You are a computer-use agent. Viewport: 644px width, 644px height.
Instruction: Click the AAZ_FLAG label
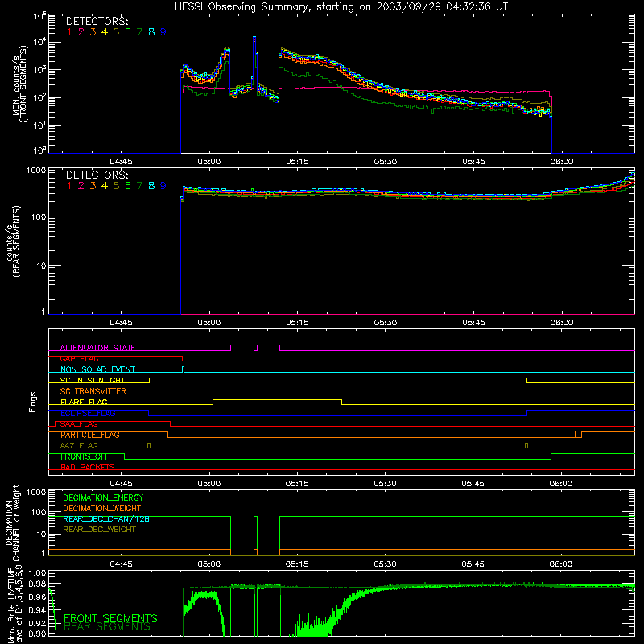point(79,446)
